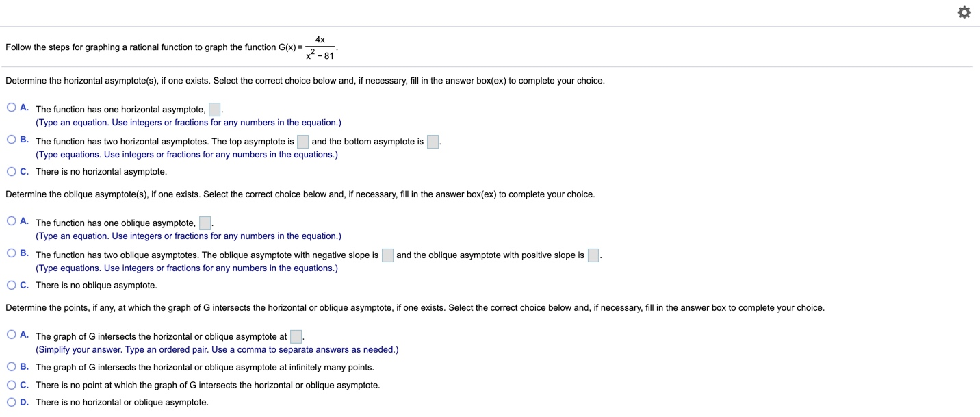The image size is (980, 417).
Task: Select choice B for two oblique asymptotes
Action: (11, 253)
